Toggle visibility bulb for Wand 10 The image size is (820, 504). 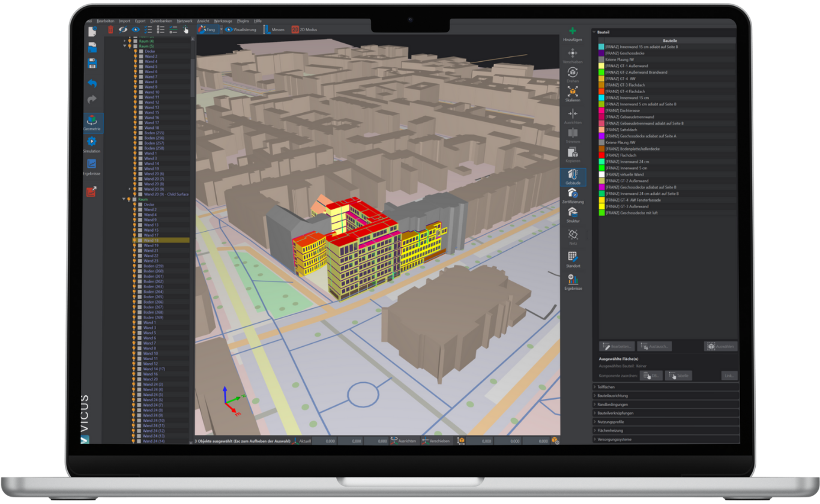[135, 92]
